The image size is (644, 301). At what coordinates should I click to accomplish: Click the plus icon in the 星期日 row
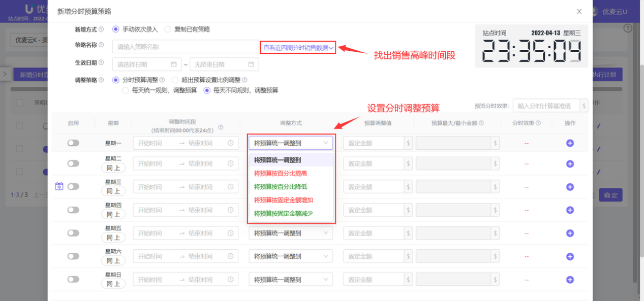click(569, 279)
